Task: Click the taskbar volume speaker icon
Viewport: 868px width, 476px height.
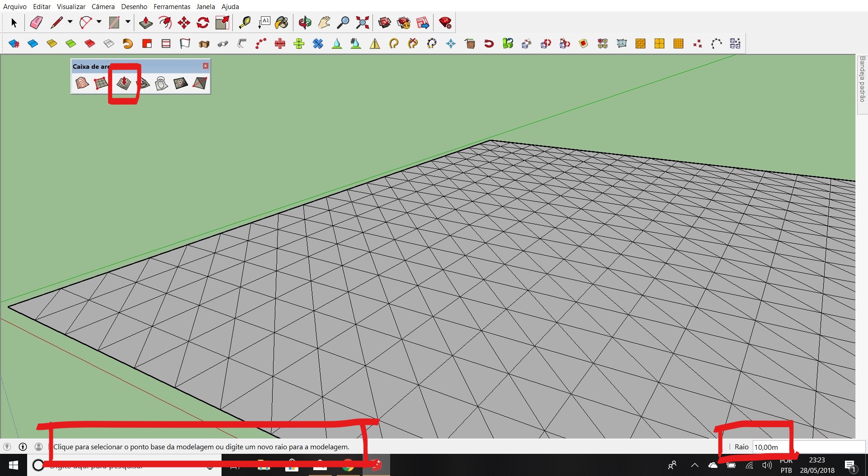Action: [767, 465]
